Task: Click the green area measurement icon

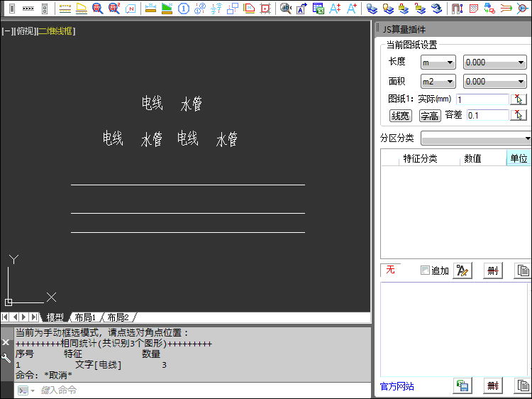Action: (x=167, y=9)
